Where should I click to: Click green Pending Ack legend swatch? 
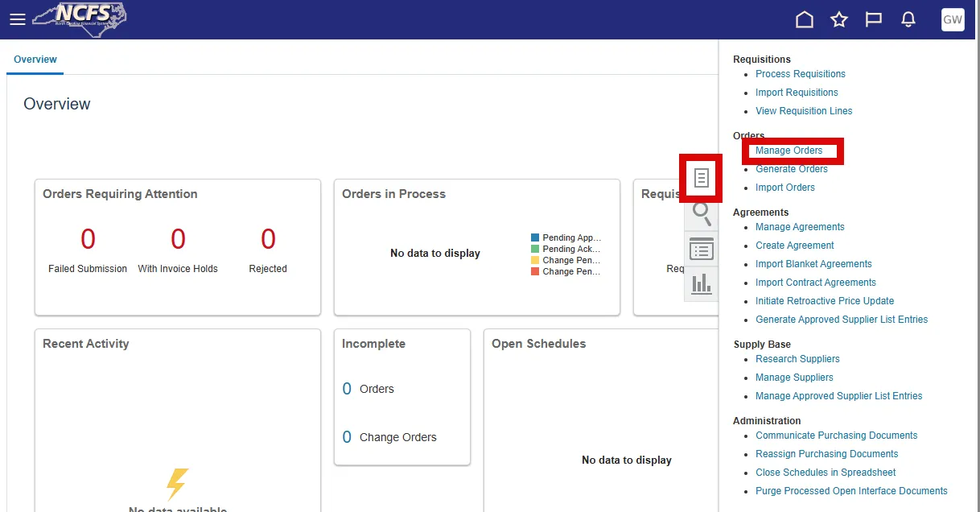tap(535, 250)
